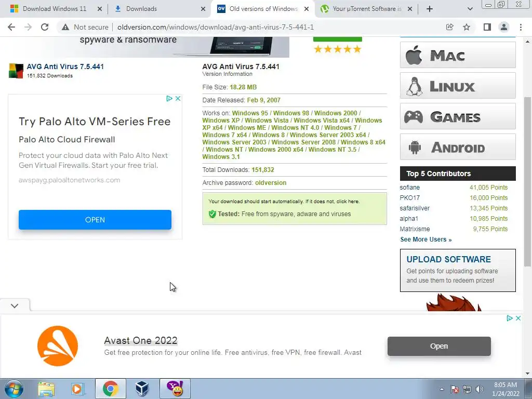Open the Chrome three-dot menu
Screen dimensions: 532x399
point(521,27)
